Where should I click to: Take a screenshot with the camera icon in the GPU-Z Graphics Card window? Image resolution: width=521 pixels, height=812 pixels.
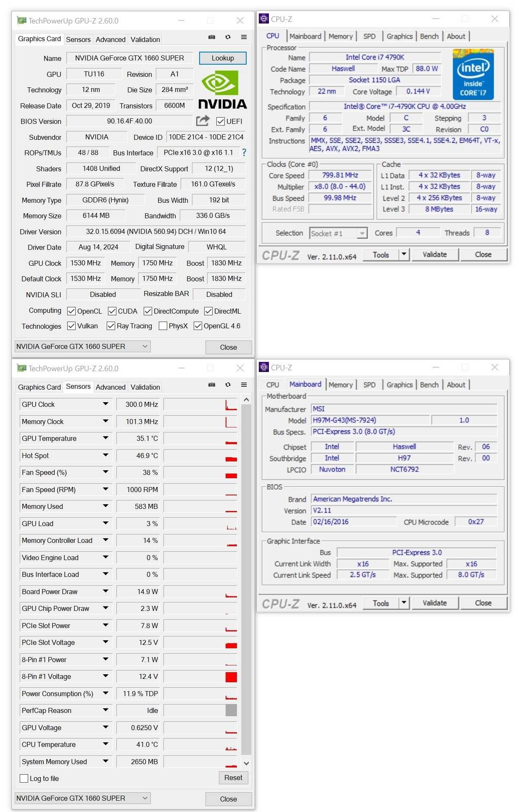[212, 37]
